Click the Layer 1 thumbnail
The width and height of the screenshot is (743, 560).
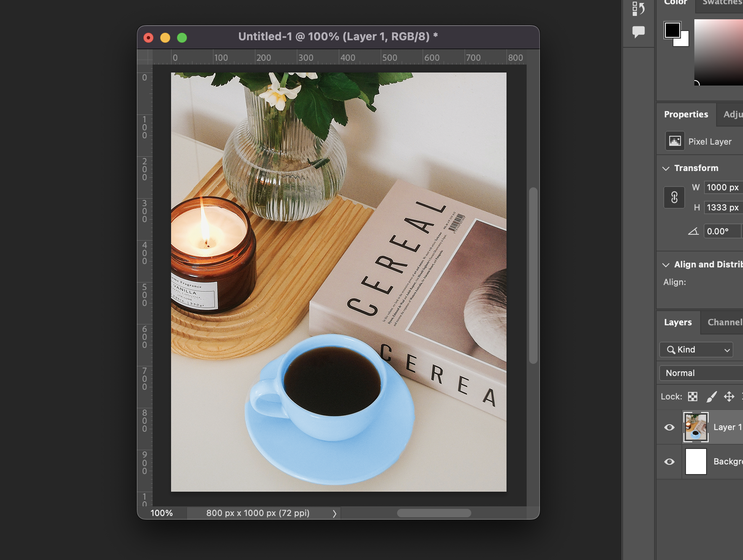pos(696,427)
